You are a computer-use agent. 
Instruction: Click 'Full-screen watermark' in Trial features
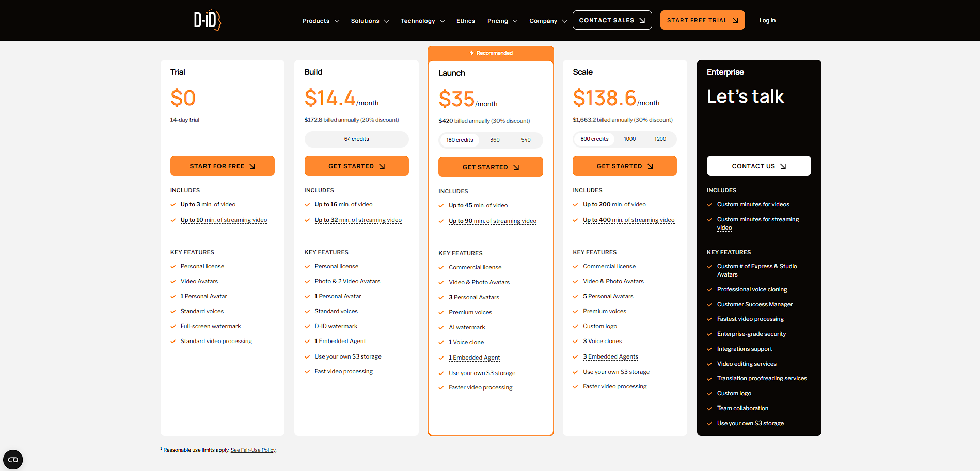point(211,326)
